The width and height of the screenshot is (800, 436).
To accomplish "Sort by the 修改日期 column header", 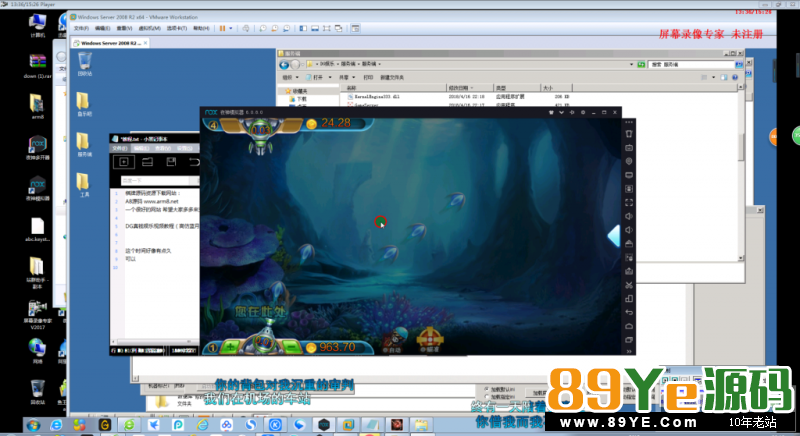I will pyautogui.click(x=470, y=88).
